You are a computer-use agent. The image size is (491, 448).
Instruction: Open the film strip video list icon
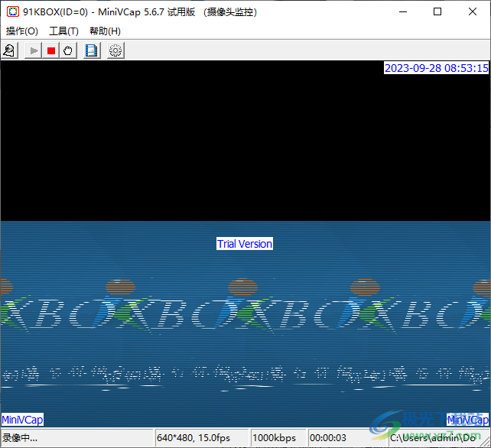coord(92,50)
